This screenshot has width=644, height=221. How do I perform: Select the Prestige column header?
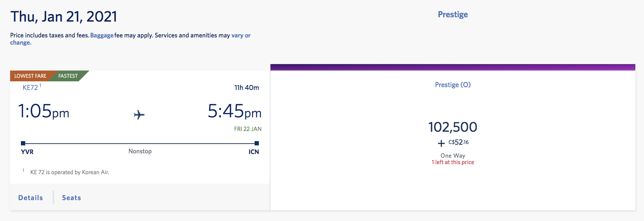(x=453, y=14)
